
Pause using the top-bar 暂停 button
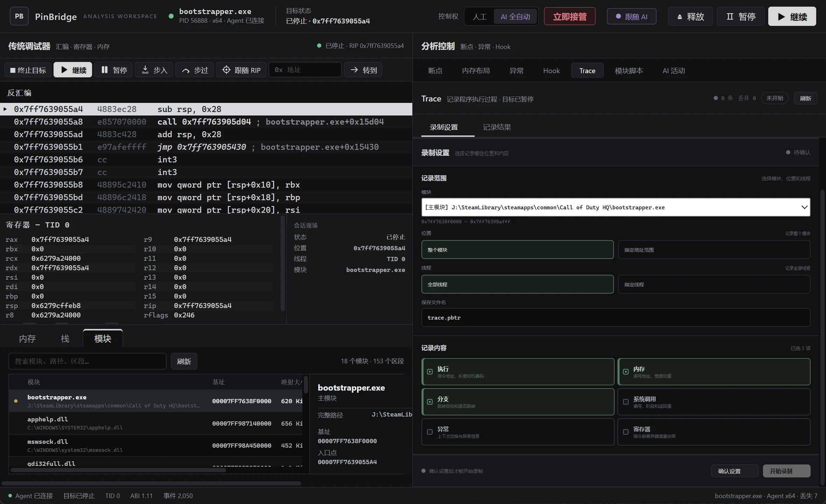[x=741, y=16]
